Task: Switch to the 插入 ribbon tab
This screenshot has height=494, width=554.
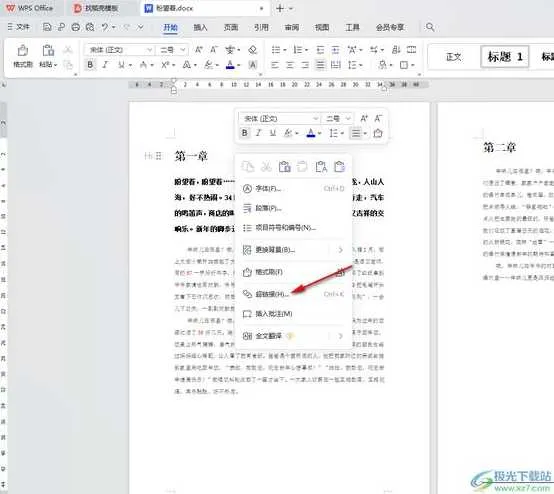Action: [x=200, y=27]
